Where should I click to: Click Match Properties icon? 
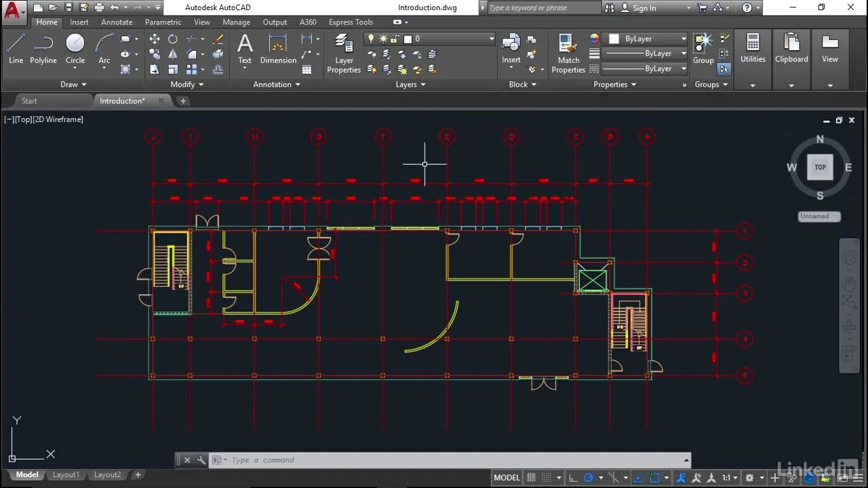click(x=568, y=54)
